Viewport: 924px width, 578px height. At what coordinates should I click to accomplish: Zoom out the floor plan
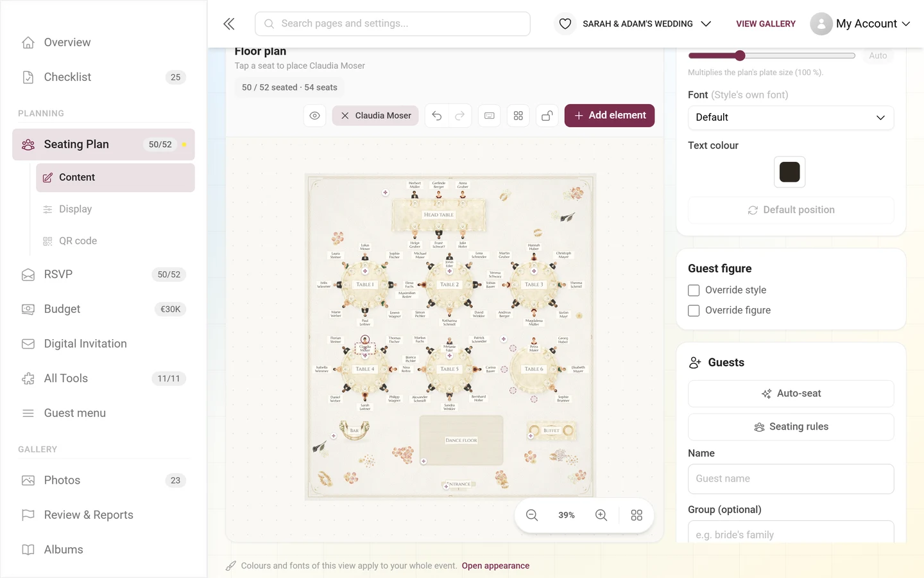532,515
